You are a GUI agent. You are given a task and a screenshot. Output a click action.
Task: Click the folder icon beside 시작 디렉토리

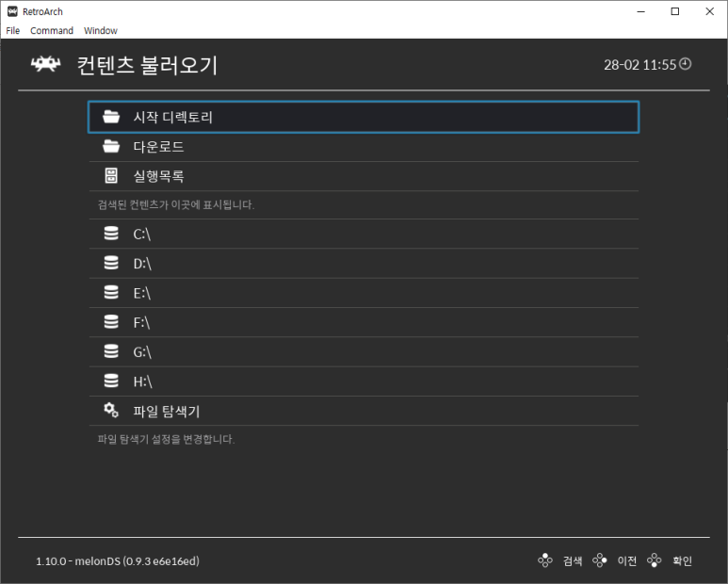[111, 117]
